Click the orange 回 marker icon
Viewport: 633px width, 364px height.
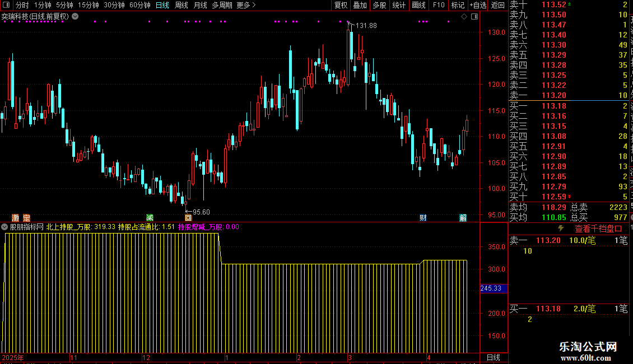point(188,217)
